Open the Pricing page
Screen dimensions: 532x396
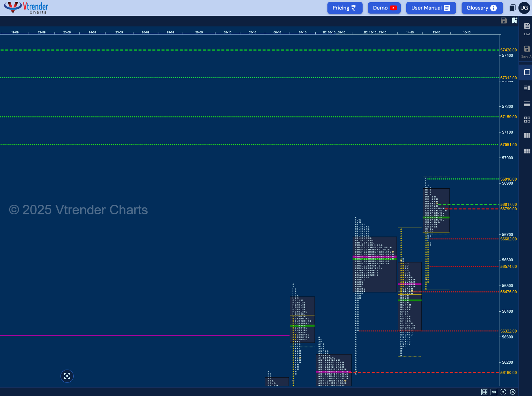pyautogui.click(x=345, y=8)
